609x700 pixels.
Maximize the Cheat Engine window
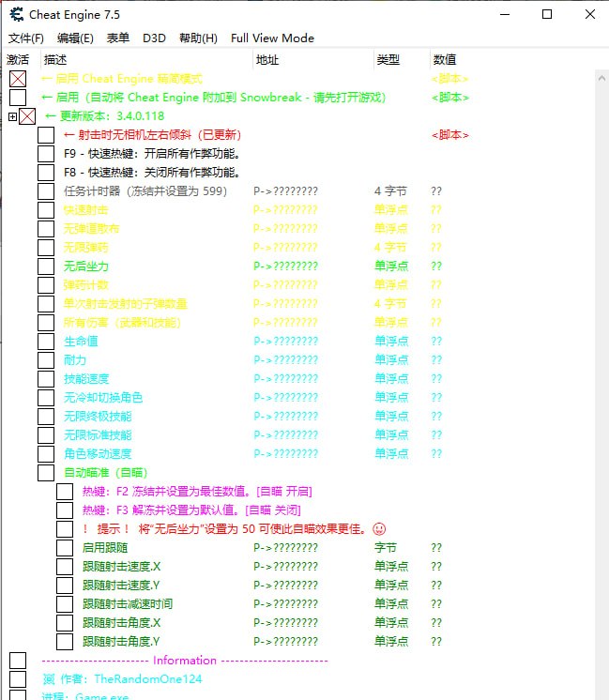547,14
